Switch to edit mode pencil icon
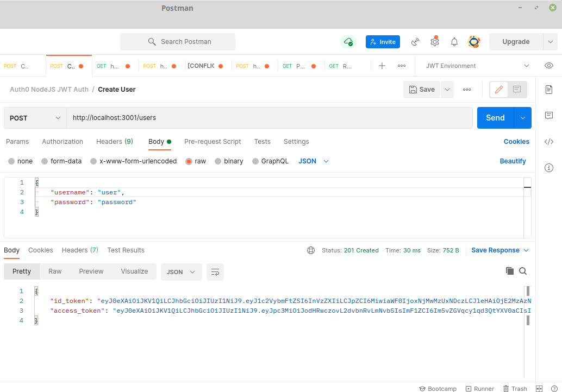Viewport: 562px width, 392px height. coord(499,90)
